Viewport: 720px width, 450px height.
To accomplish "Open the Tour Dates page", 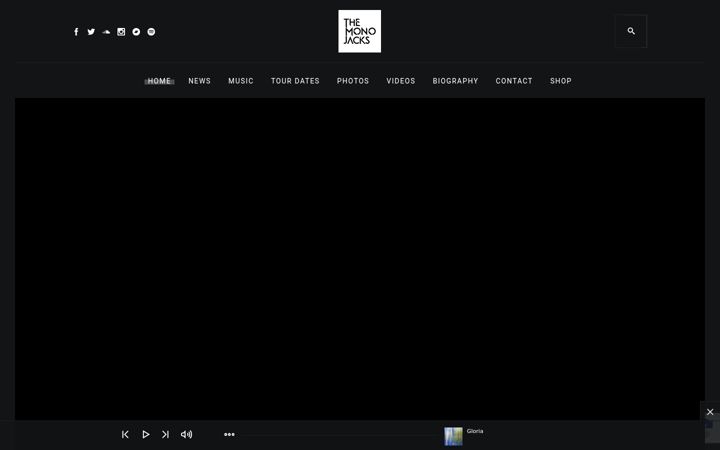I will [x=295, y=81].
